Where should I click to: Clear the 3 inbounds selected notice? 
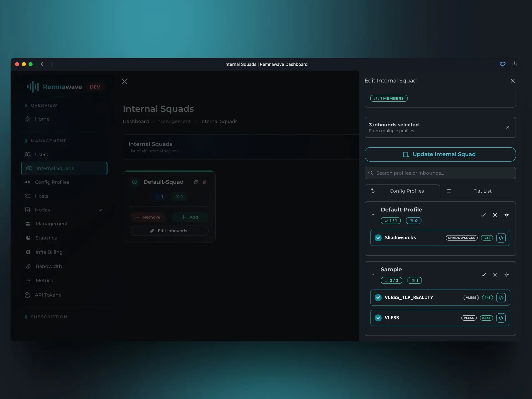pos(508,127)
